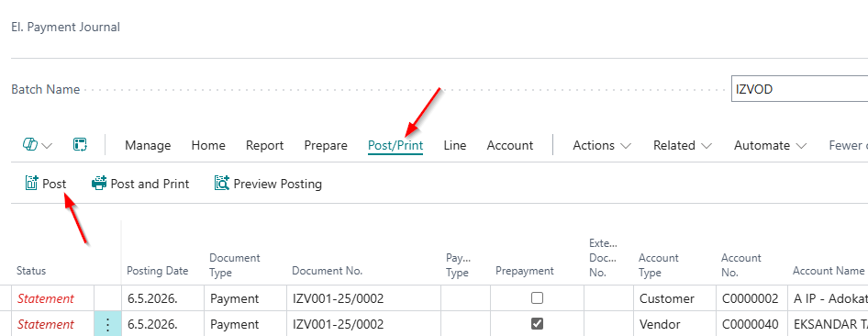Select the Post/Print tab
The width and height of the screenshot is (868, 336).
click(x=395, y=146)
